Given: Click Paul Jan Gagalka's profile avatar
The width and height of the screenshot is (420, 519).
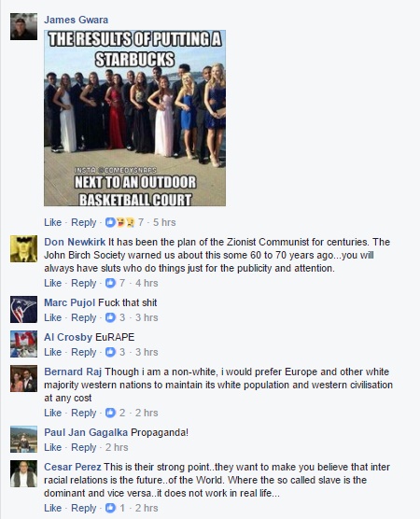Looking at the screenshot, I should point(23,440).
